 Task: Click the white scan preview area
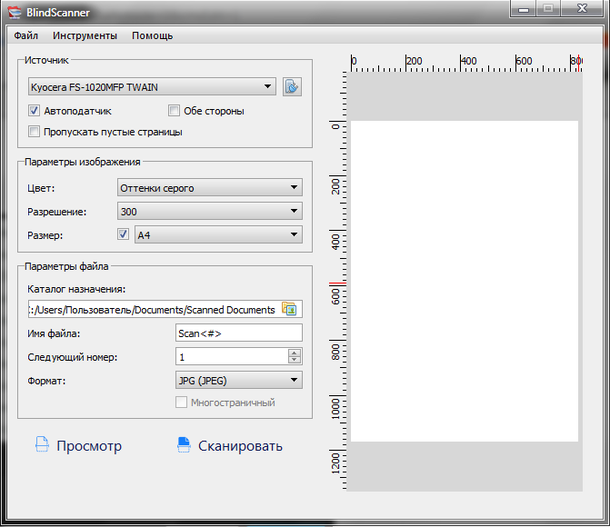coord(464,280)
